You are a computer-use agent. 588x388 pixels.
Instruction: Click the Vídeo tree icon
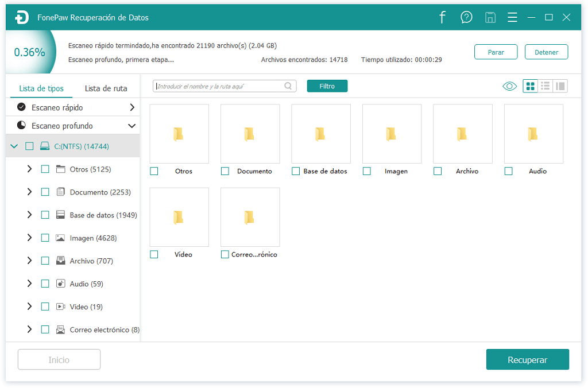[60, 306]
